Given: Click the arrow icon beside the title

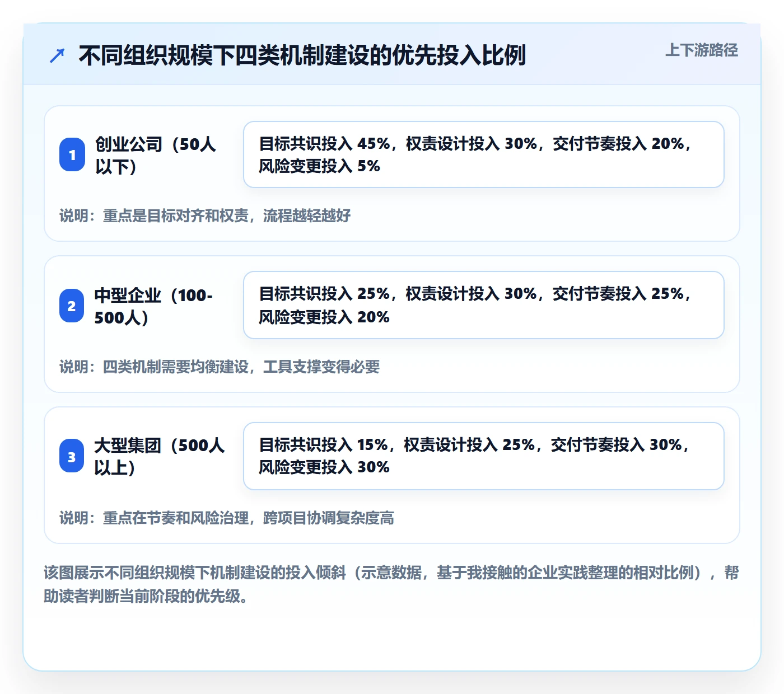Looking at the screenshot, I should 57,56.
